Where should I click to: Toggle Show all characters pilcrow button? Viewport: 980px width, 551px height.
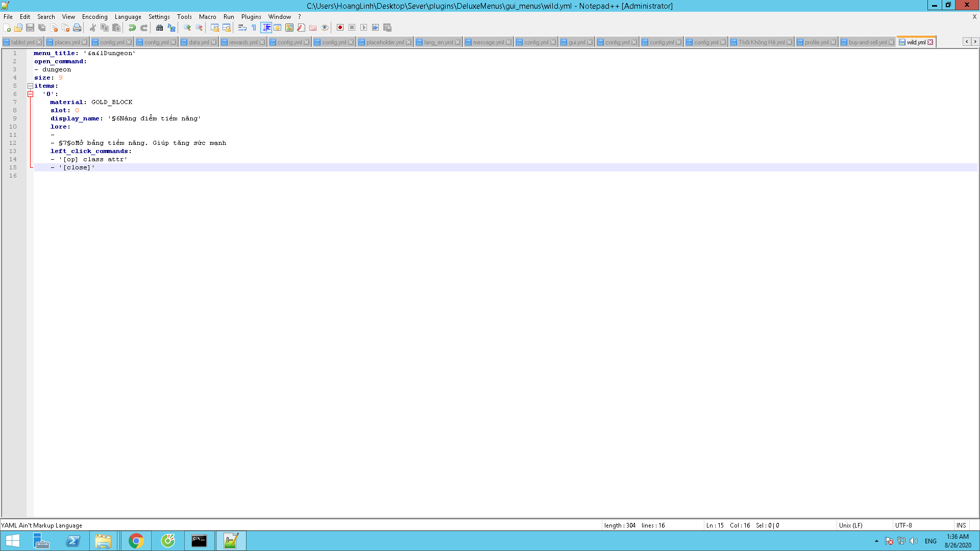tap(254, 28)
